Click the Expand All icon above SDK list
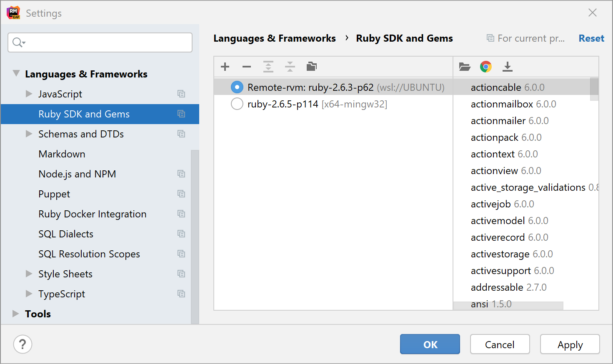Screen dimensions: 613x364 (268, 66)
